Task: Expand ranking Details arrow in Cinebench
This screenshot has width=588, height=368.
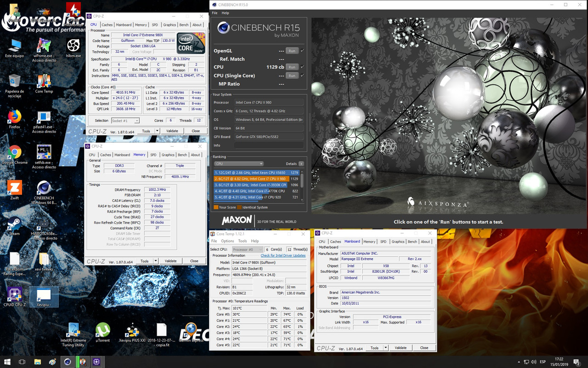Action: pyautogui.click(x=301, y=164)
